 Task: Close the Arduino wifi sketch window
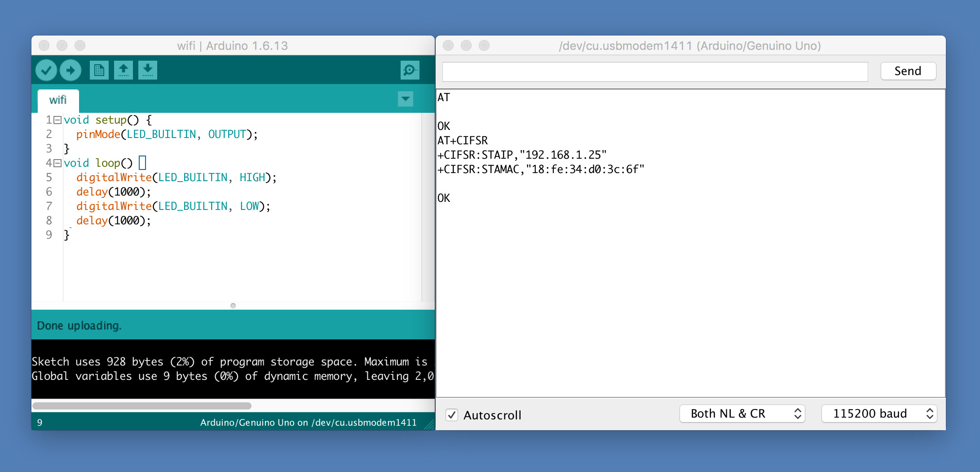44,45
